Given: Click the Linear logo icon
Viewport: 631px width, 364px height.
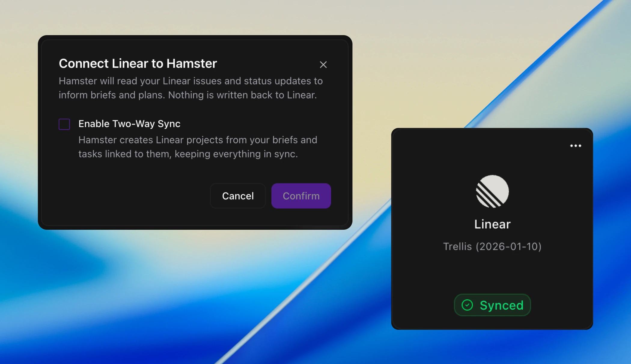Looking at the screenshot, I should (492, 192).
